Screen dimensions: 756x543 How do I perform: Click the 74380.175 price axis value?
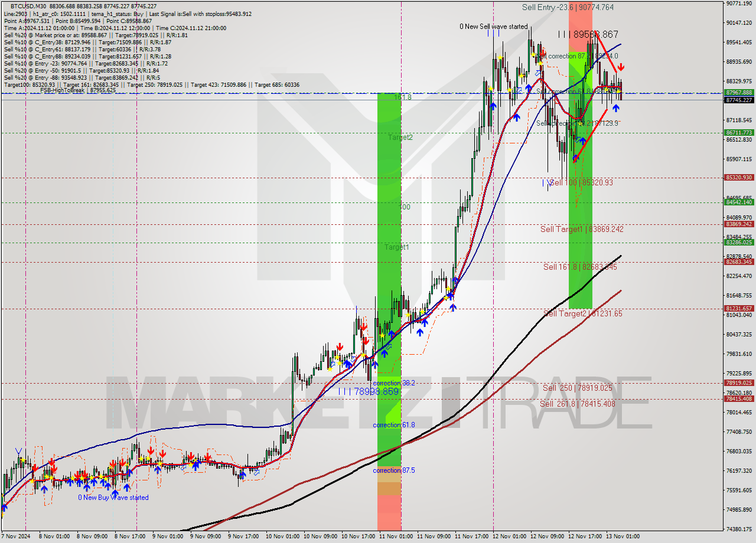pyautogui.click(x=739, y=529)
